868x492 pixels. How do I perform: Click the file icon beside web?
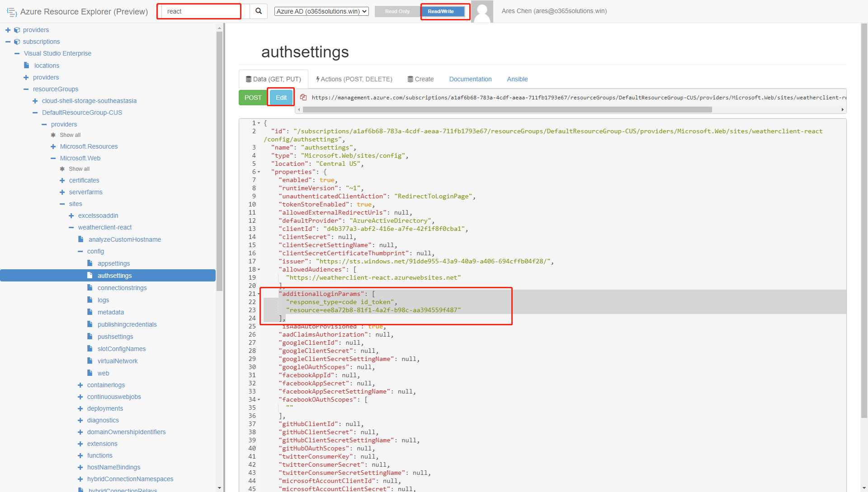tap(90, 373)
